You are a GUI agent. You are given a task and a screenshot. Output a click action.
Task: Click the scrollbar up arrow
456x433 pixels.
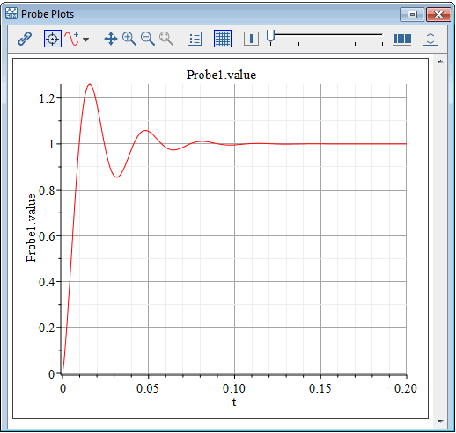441,62
